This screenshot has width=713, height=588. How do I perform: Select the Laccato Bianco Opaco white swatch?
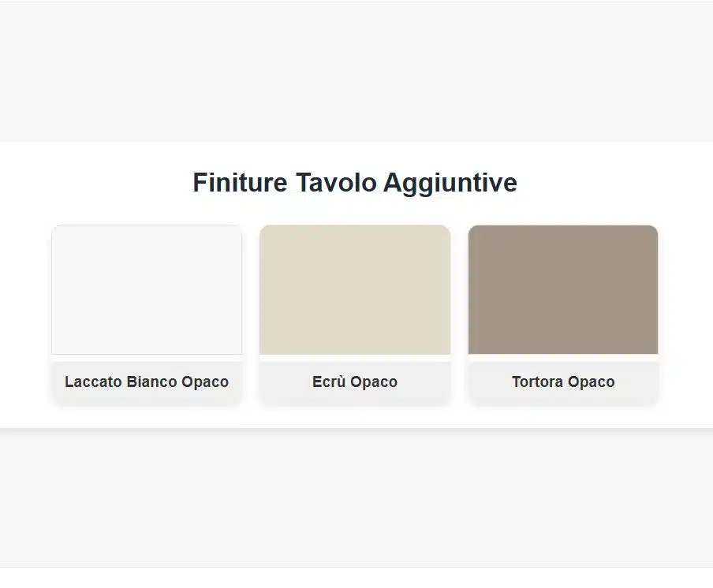(x=147, y=289)
